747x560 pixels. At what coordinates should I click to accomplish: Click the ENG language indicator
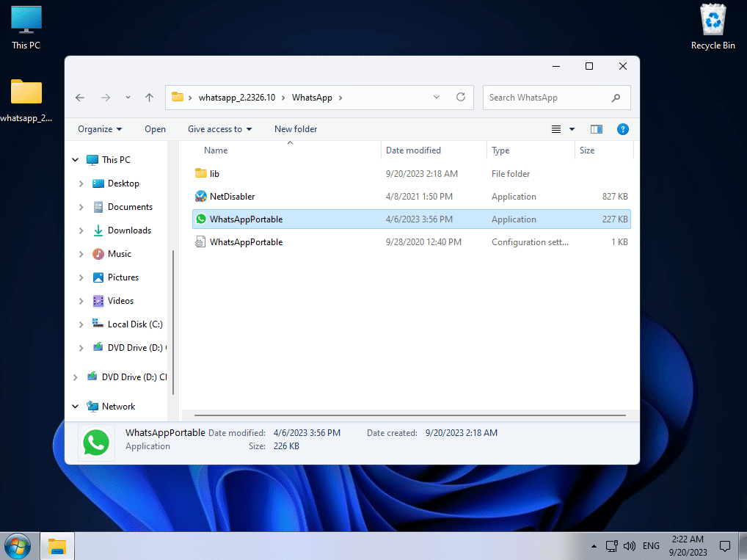tap(651, 546)
